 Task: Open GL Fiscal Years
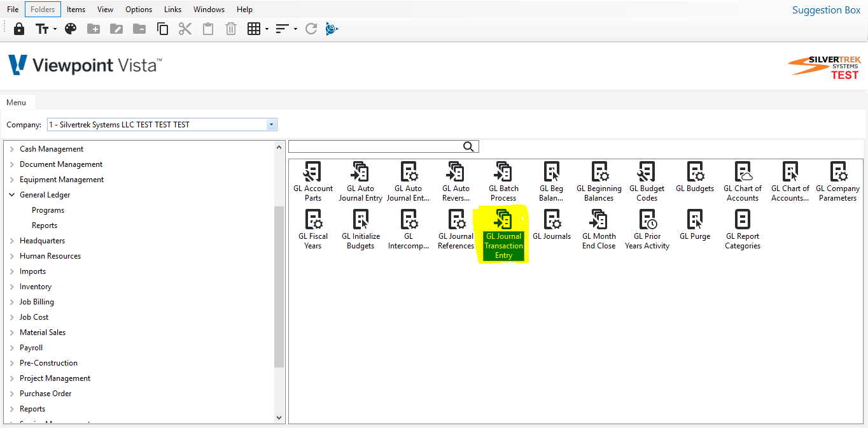coord(313,229)
